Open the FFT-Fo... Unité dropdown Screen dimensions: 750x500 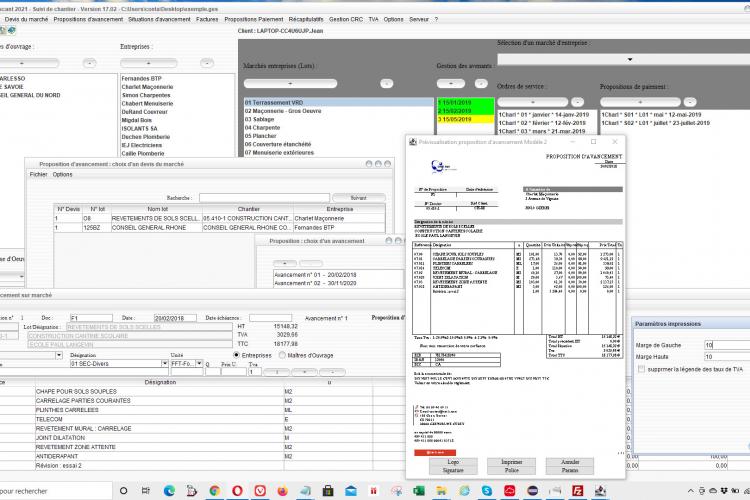coord(199,364)
